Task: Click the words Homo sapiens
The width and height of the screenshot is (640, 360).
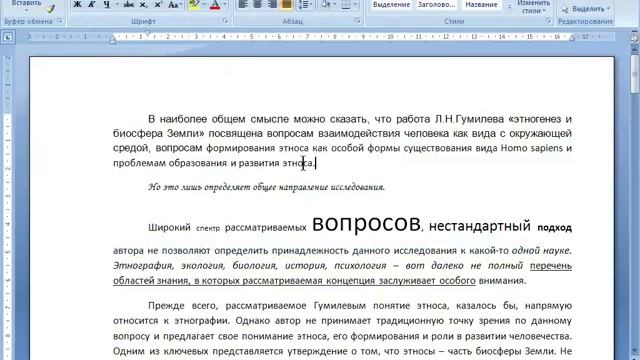Action: 531,148
